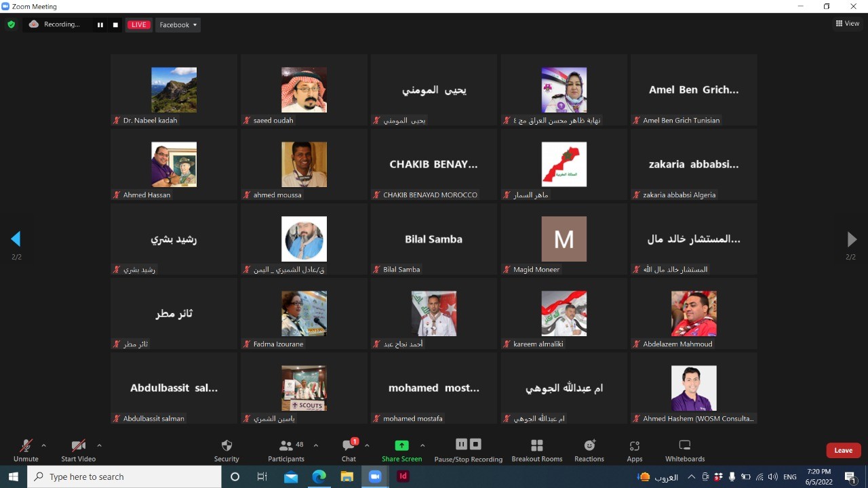Viewport: 868px width, 488px height.
Task: Open Whiteboards
Action: [684, 450]
